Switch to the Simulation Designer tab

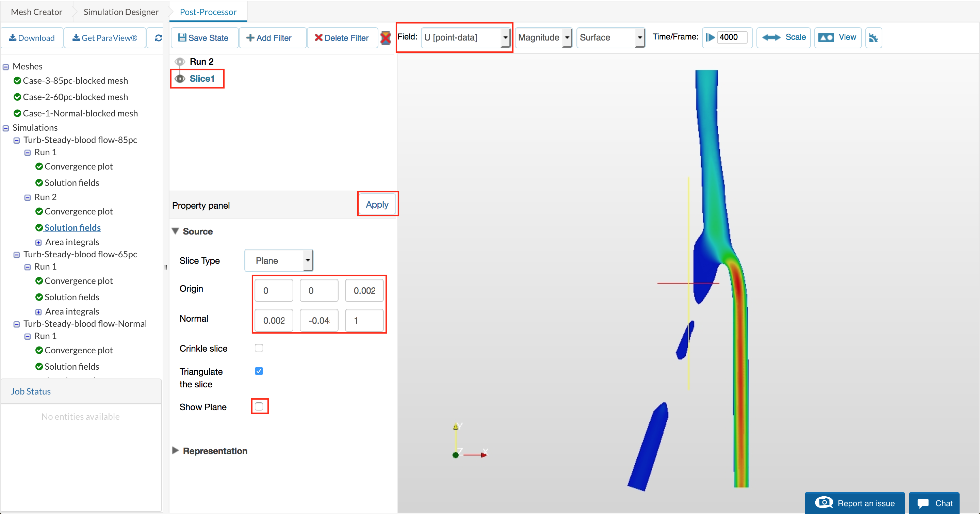point(120,12)
